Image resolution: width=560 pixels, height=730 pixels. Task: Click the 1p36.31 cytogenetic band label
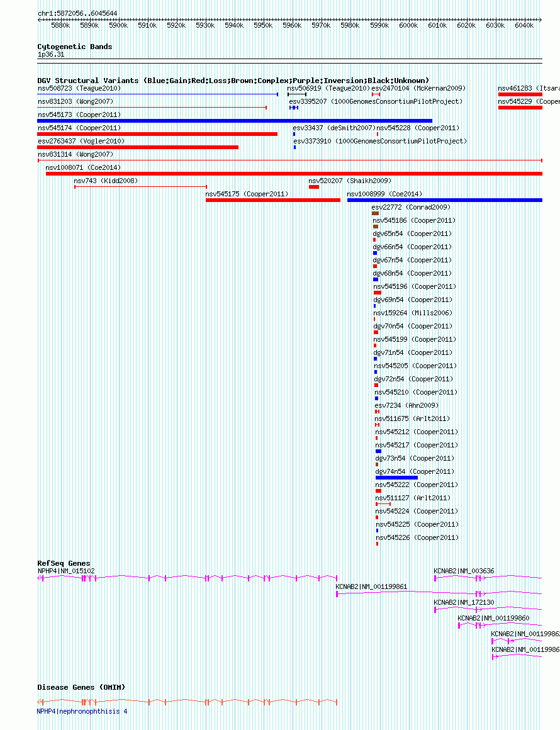[51, 55]
